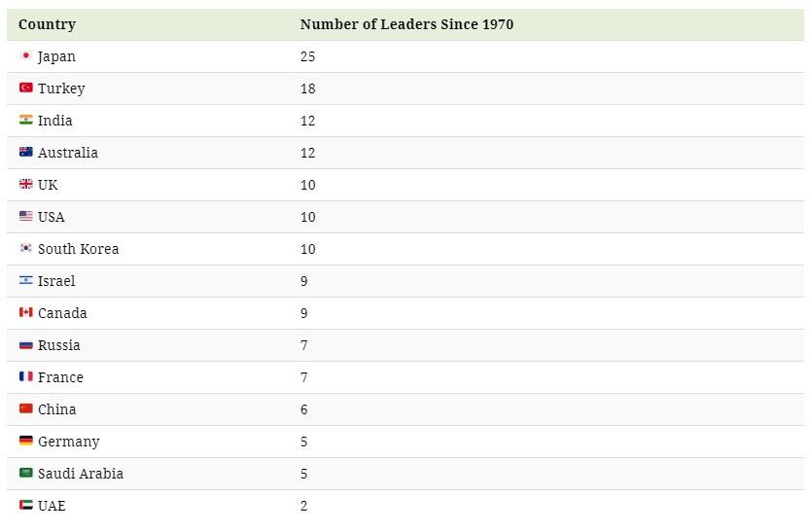
Task: Click Turkey's leader count of 18
Action: 307,89
